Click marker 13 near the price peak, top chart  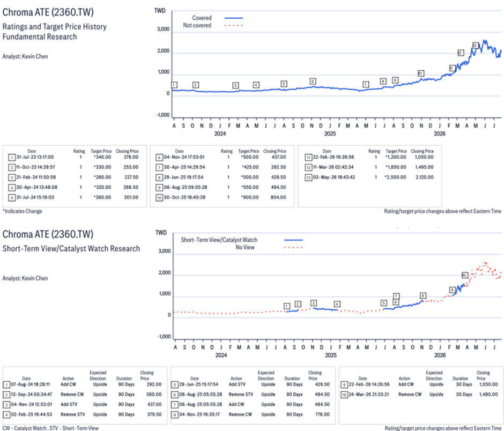[x=475, y=46]
